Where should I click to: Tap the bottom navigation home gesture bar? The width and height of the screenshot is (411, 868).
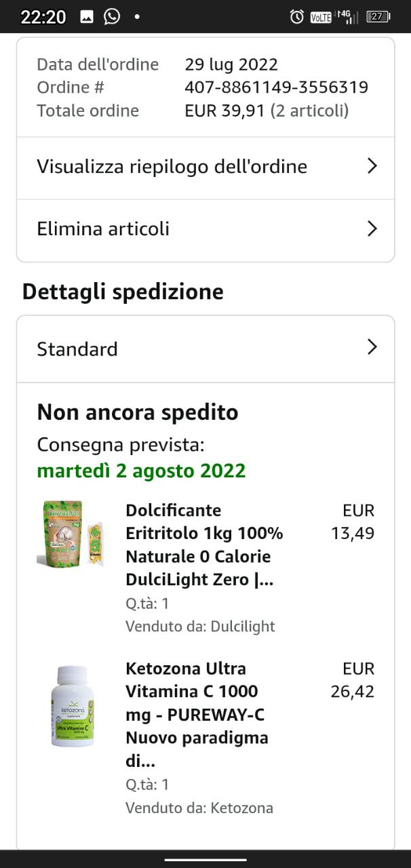tap(206, 860)
